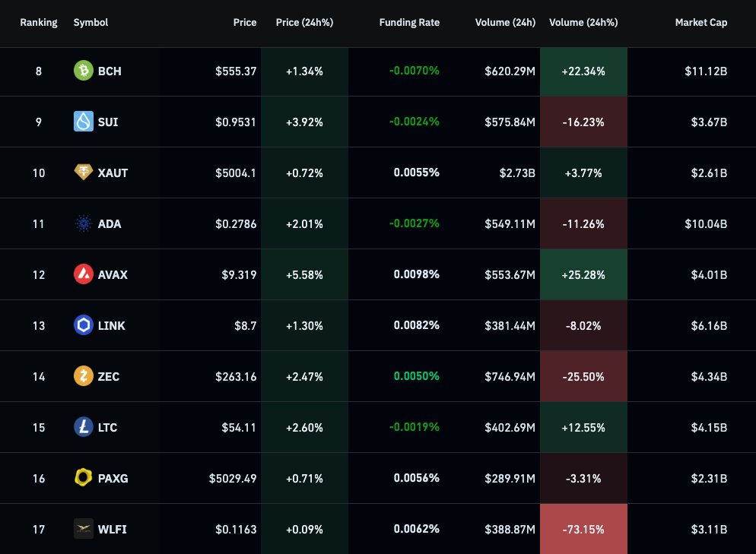This screenshot has width=756, height=554.
Task: Open the AVAX symbol link
Action: coord(113,274)
